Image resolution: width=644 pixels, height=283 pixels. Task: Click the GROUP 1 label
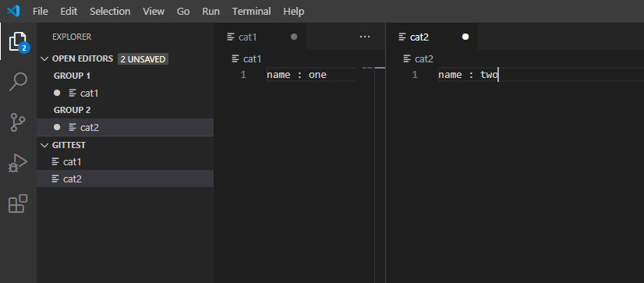click(72, 76)
